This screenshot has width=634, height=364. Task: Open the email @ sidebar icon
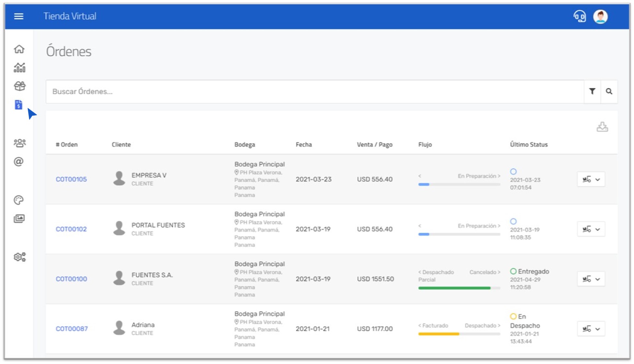(x=19, y=161)
